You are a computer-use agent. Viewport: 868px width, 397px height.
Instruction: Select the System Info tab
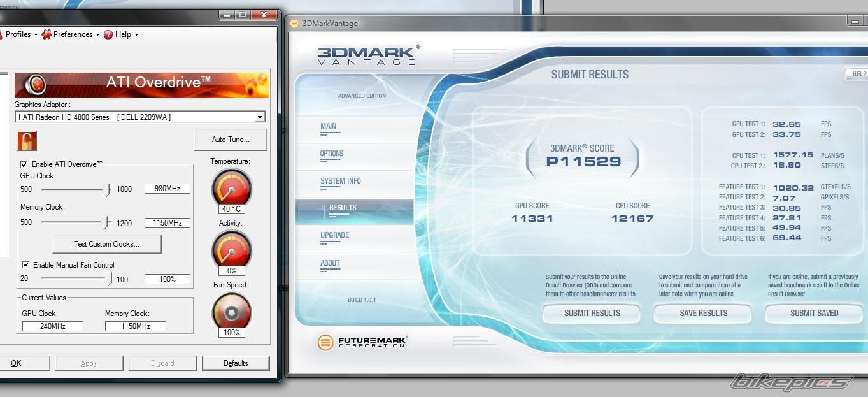pos(340,181)
